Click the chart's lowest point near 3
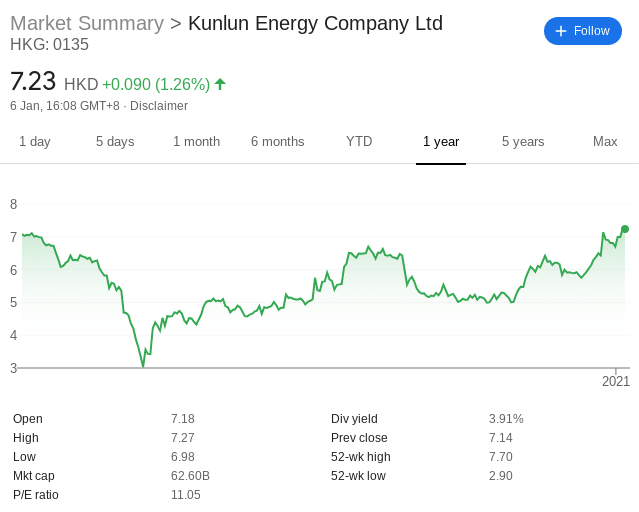Image resolution: width=639 pixels, height=512 pixels. (143, 366)
